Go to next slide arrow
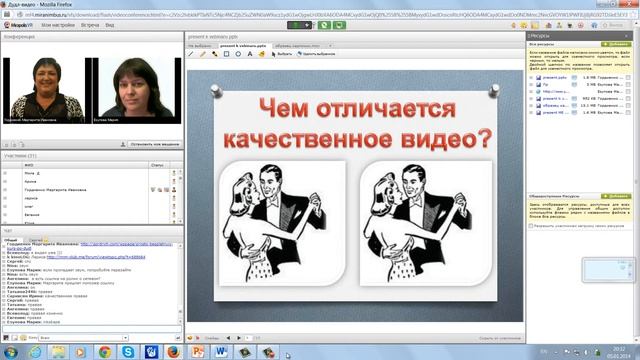Image resolution: width=640 pixels, height=360 pixels. click(239, 338)
